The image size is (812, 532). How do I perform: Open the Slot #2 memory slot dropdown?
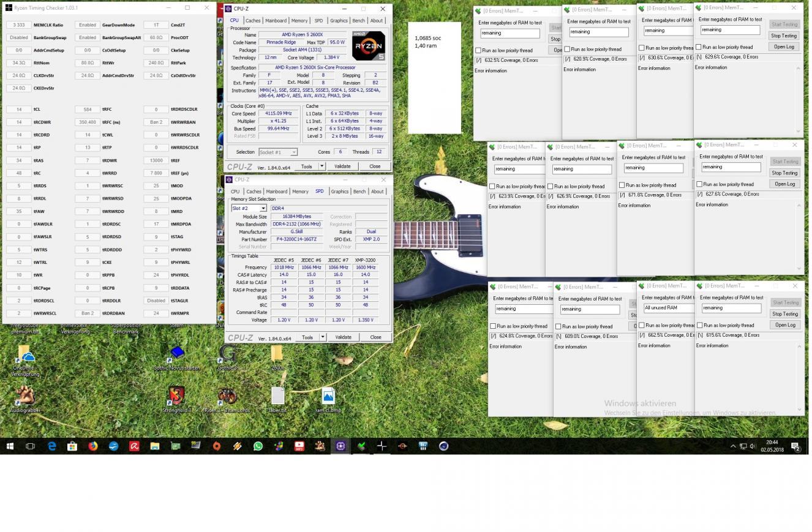tap(263, 208)
